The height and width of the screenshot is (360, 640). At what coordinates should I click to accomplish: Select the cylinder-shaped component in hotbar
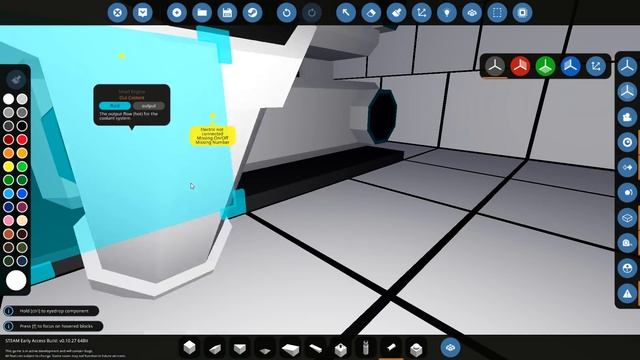[x=366, y=348]
